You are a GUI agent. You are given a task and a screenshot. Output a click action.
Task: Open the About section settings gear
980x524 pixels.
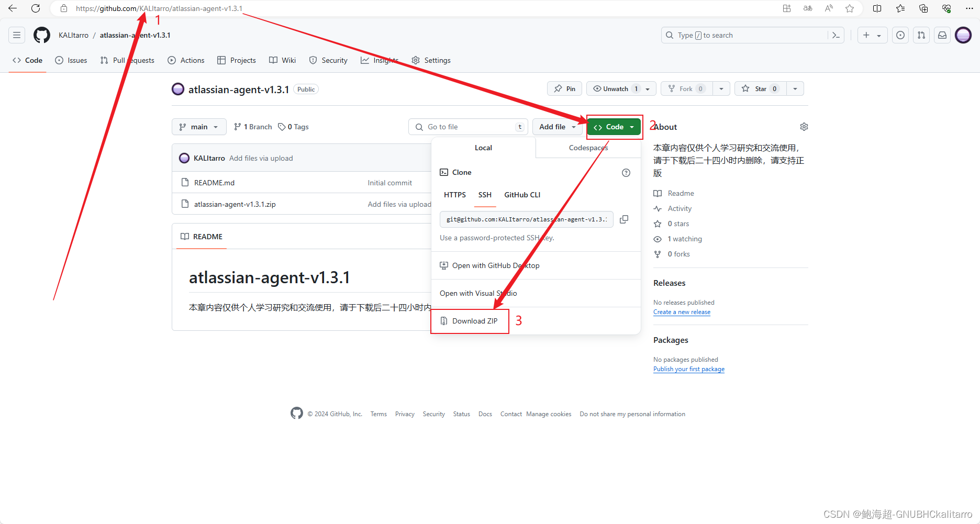[804, 127]
